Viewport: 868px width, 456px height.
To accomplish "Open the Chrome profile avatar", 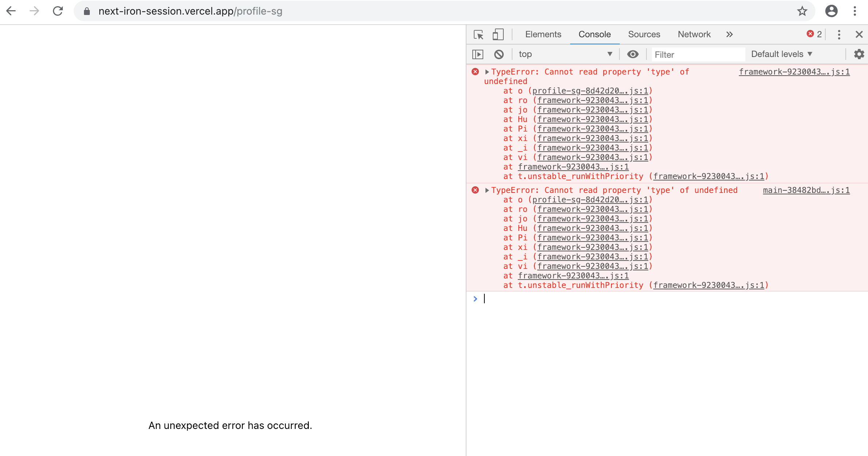I will click(x=831, y=11).
